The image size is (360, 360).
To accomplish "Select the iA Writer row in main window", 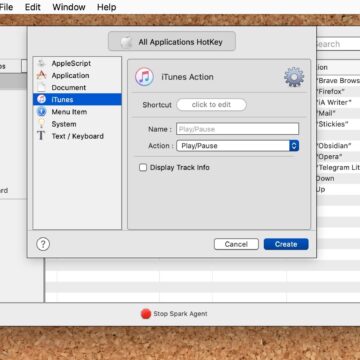I will (338, 102).
